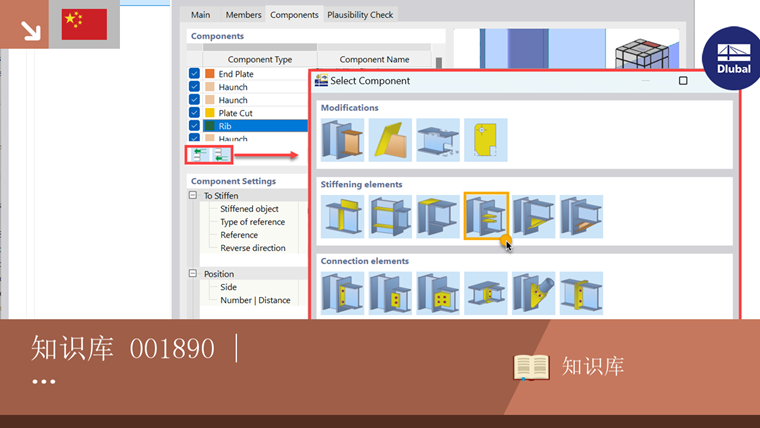Screen dimensions: 760x428
Task: Select the highlighted Rib component row
Action: click(255, 126)
